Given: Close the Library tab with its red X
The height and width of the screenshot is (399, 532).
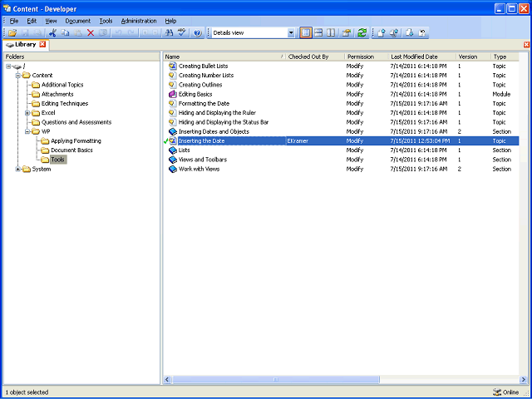Looking at the screenshot, I should click(x=42, y=44).
